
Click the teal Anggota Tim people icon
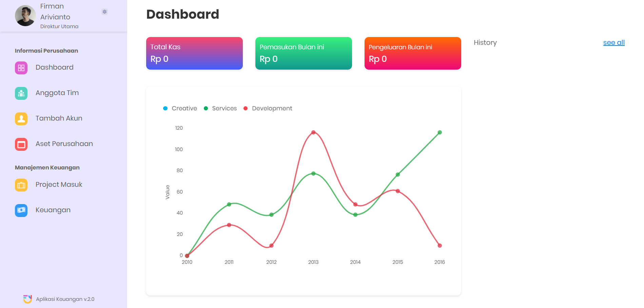(x=21, y=93)
